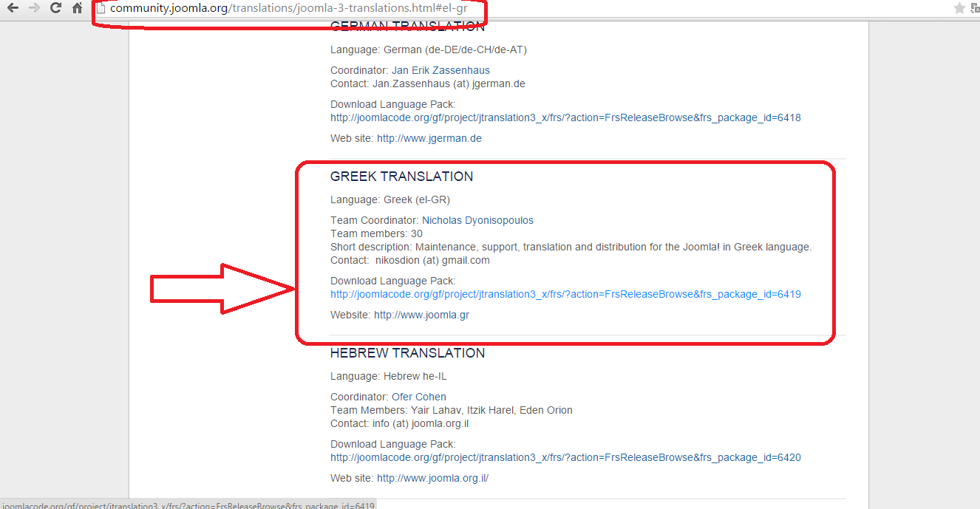Open Jan Erik Zassenhaus coordinator link

coord(440,71)
